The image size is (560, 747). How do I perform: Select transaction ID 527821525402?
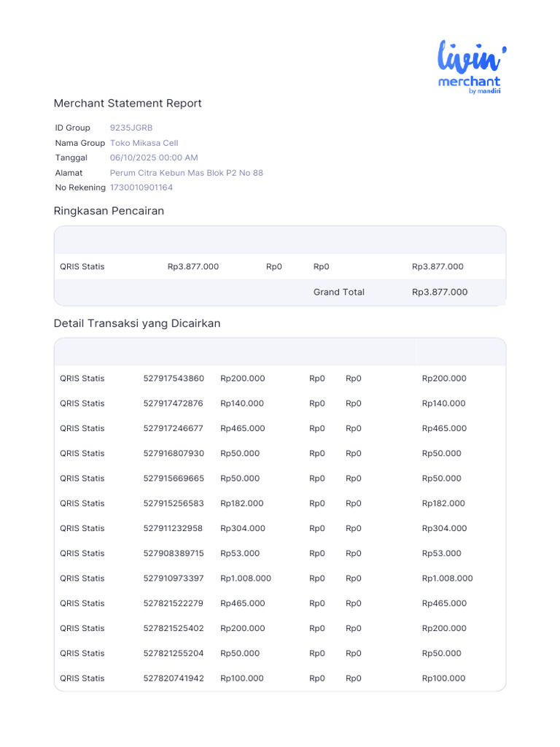(x=174, y=628)
